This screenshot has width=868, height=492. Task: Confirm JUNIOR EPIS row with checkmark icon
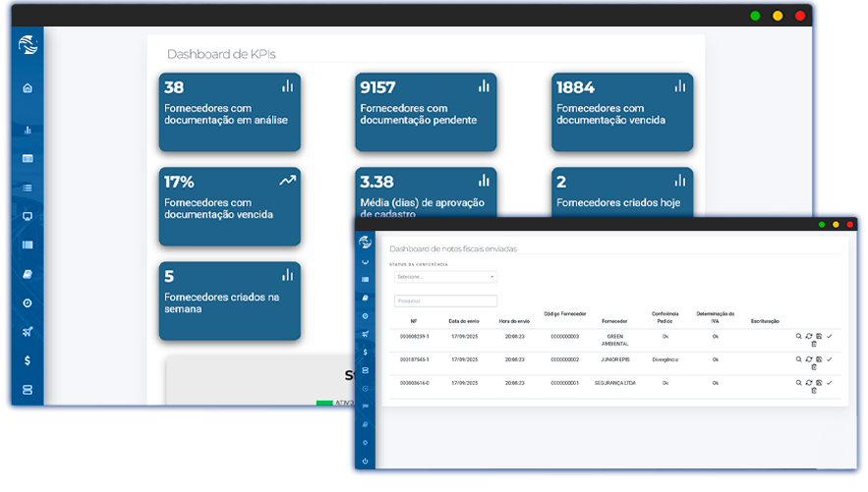tap(830, 359)
